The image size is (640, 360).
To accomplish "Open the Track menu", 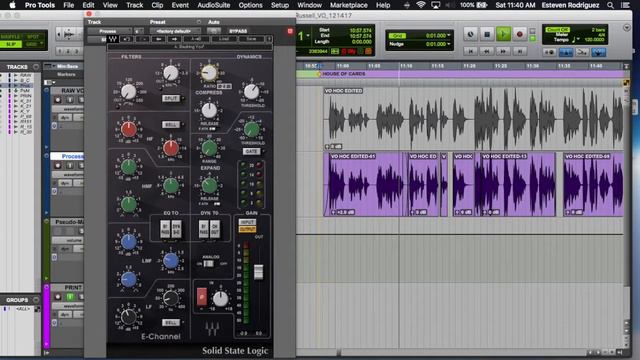I will [x=134, y=5].
